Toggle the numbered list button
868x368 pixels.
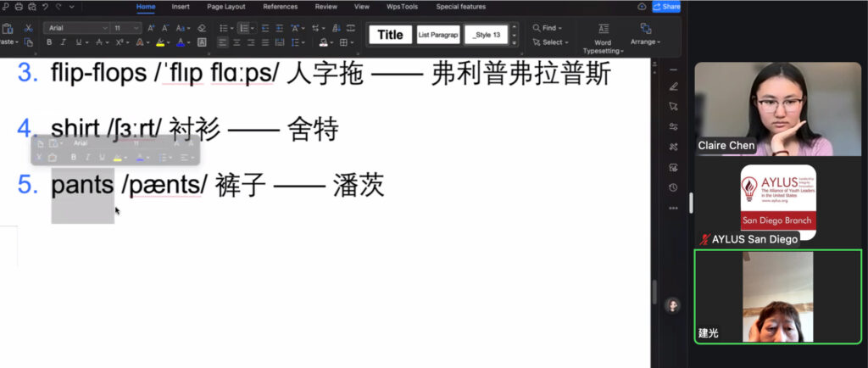click(243, 28)
